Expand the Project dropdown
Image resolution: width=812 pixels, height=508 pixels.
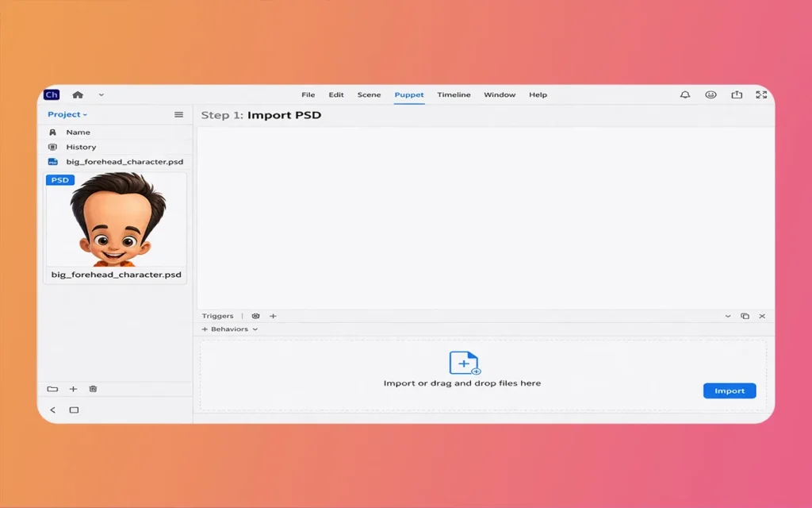coord(67,114)
